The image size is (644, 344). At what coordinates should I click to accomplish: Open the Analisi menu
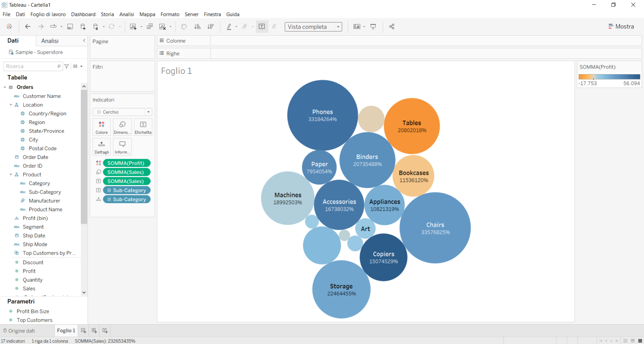pos(126,14)
